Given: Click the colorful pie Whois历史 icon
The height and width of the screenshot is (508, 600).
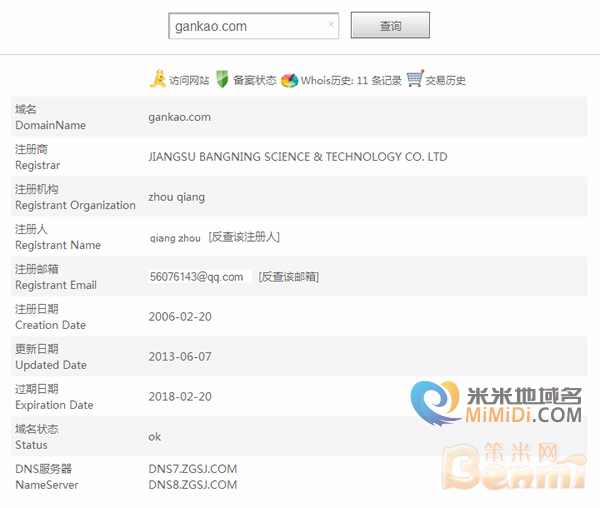Looking at the screenshot, I should pyautogui.click(x=289, y=80).
